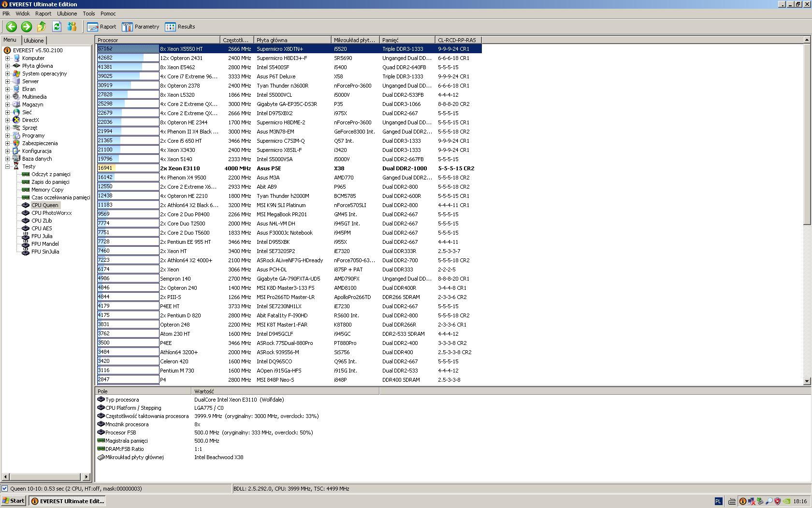The height and width of the screenshot is (508, 812).
Task: Open the Raport menu
Action: coord(43,14)
